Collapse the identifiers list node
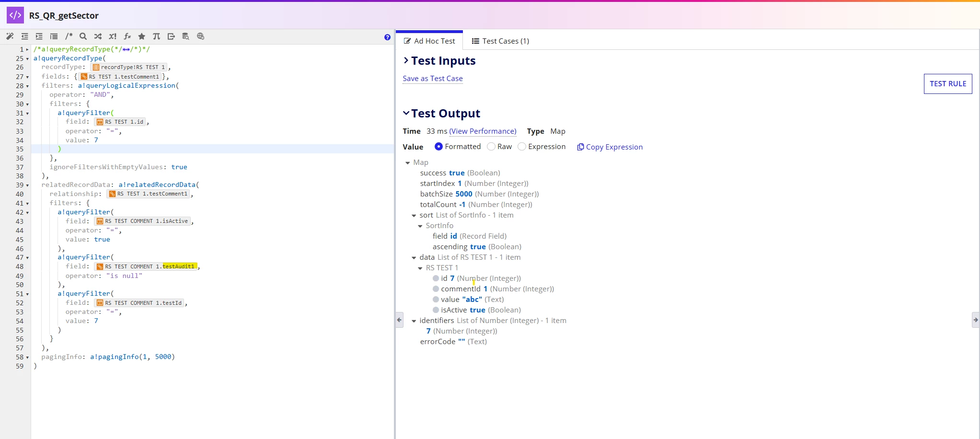The height and width of the screenshot is (439, 980). (x=414, y=321)
